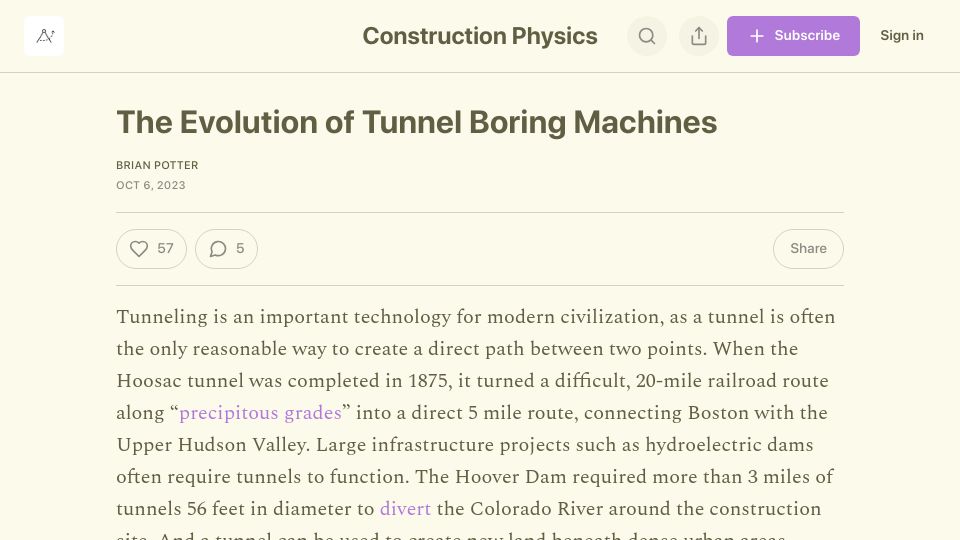
Task: Click the Construction Physics logo icon
Action: tap(44, 36)
